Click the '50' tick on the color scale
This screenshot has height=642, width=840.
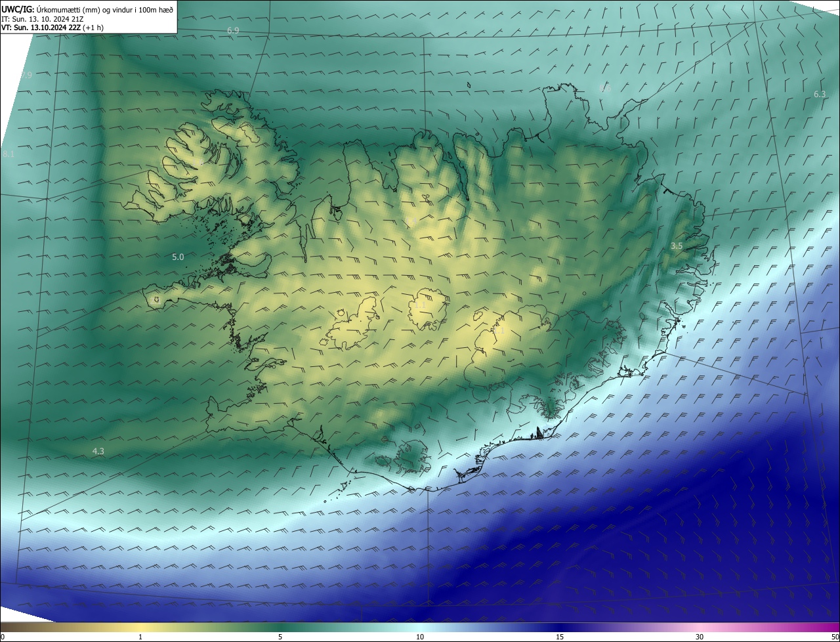(835, 637)
